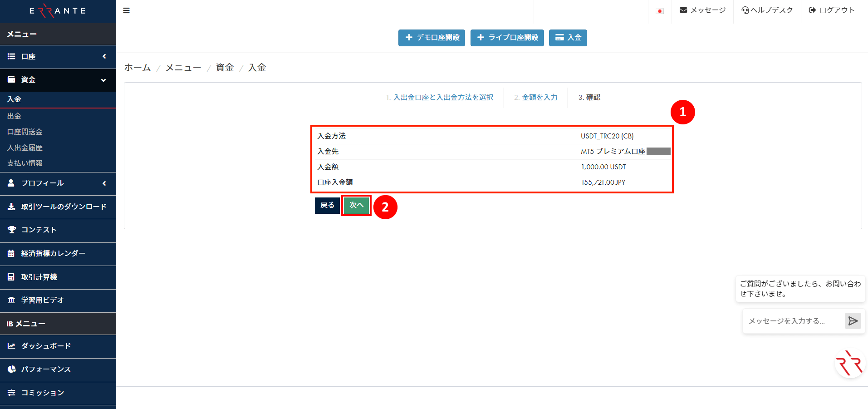Select the ダッシュボード dashboard icon
Image resolution: width=868 pixels, height=409 pixels.
point(11,346)
